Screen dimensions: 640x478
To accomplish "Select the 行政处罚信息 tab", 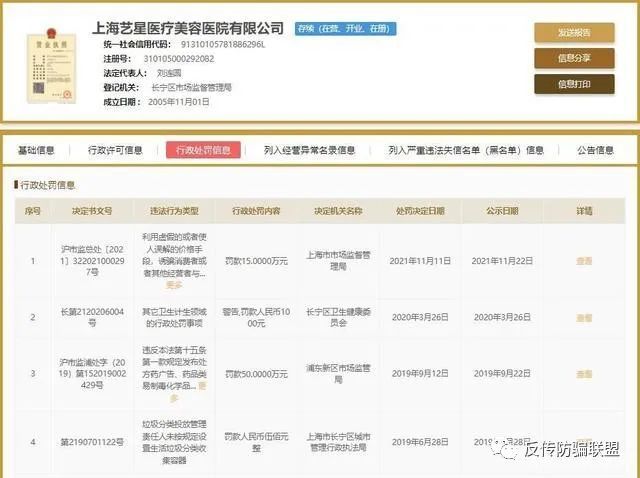I will point(203,150).
